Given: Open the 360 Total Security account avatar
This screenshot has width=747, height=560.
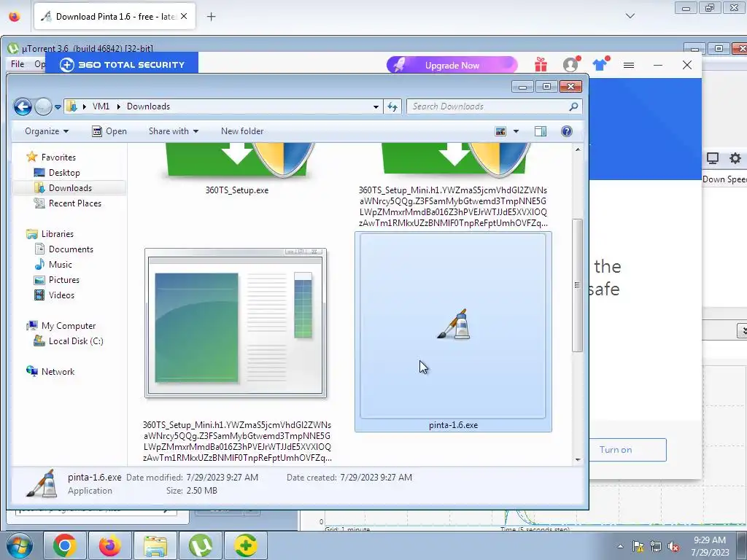Looking at the screenshot, I should point(570,64).
